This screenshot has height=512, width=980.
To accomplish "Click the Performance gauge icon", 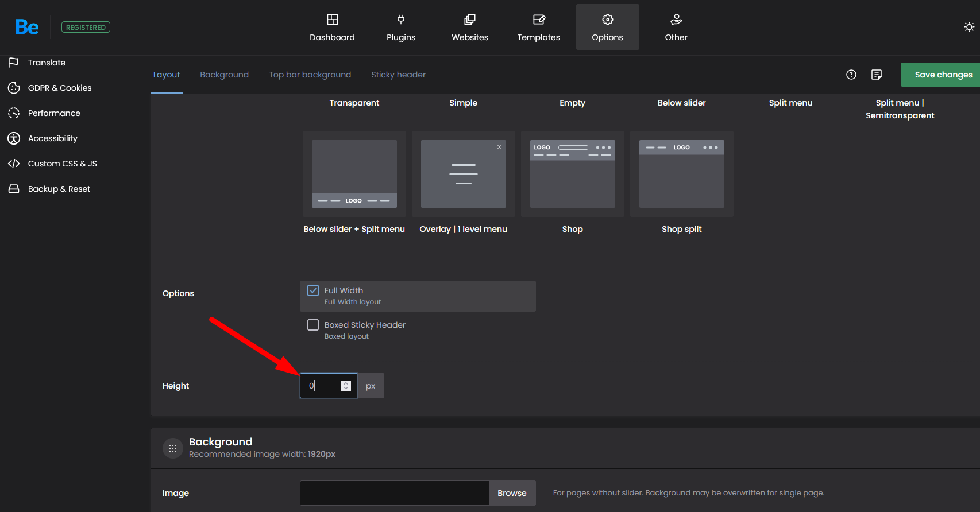I will (x=14, y=113).
